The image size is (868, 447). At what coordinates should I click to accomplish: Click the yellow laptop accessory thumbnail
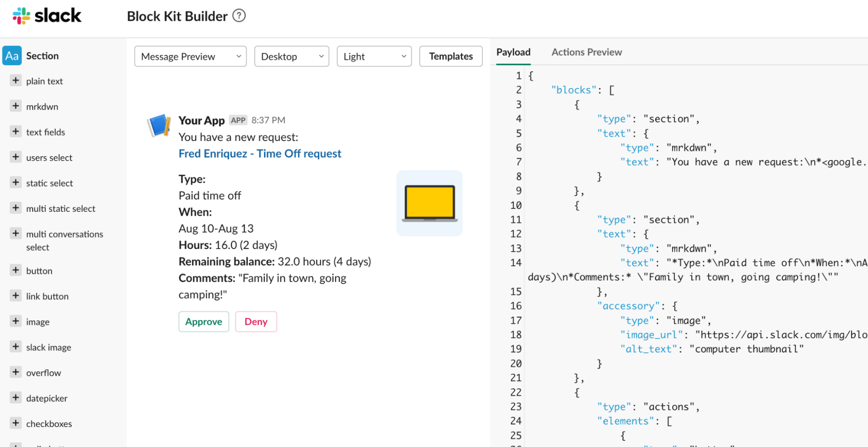[x=429, y=203]
